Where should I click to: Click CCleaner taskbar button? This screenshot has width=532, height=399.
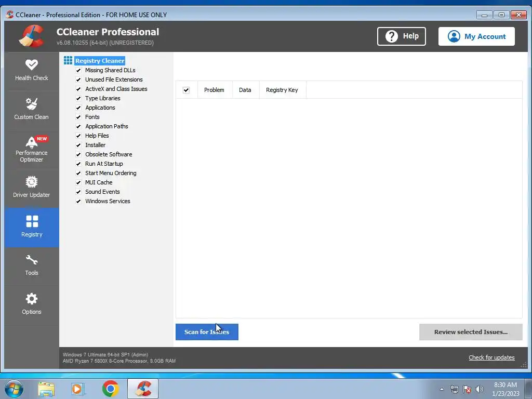pyautogui.click(x=143, y=389)
